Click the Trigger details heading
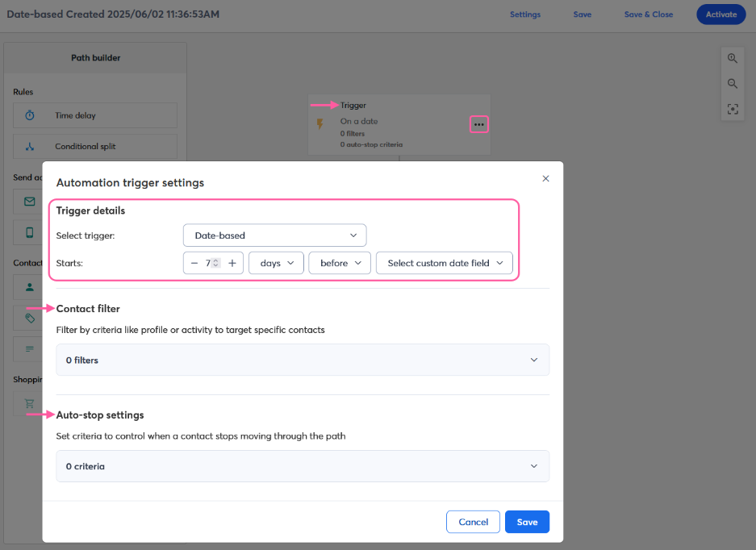756x550 pixels. point(90,210)
